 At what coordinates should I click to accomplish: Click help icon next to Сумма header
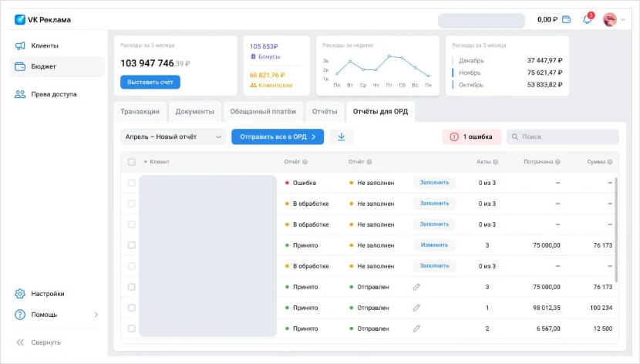coord(610,162)
